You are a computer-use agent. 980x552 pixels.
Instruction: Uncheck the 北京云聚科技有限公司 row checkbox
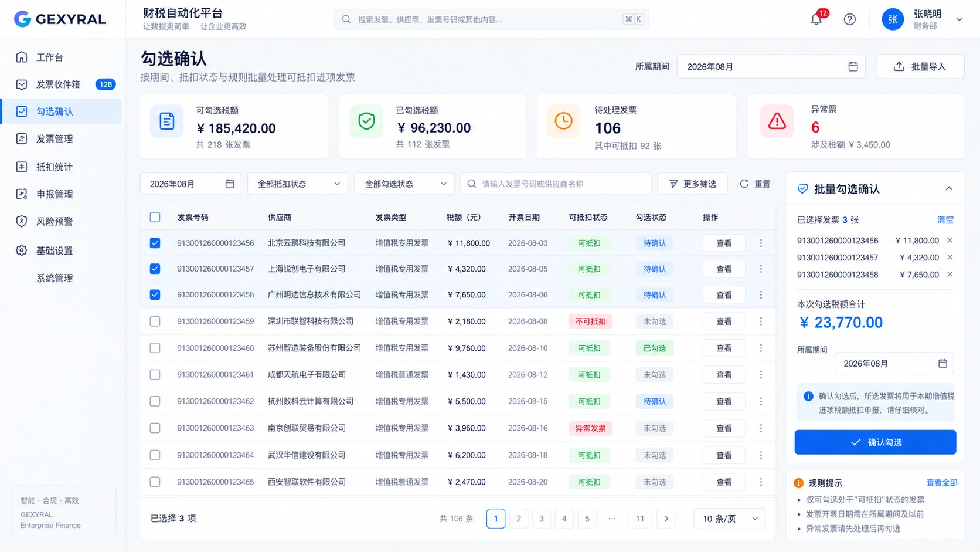(x=155, y=243)
